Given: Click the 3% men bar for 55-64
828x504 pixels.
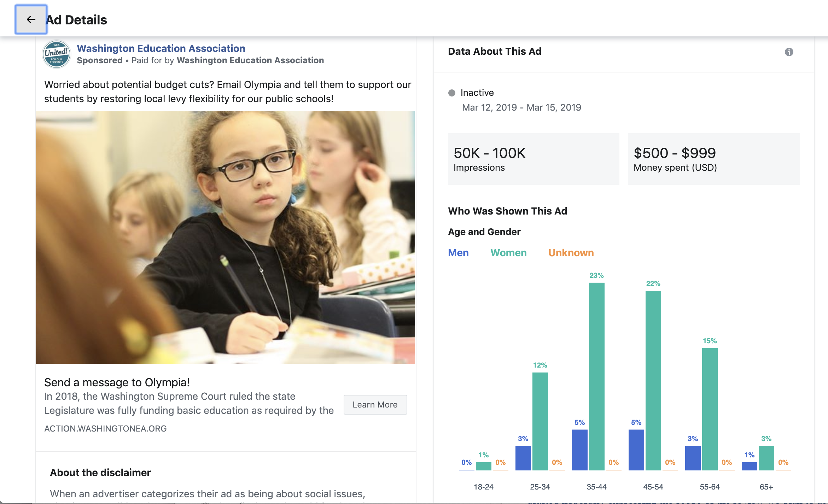Looking at the screenshot, I should [693, 458].
